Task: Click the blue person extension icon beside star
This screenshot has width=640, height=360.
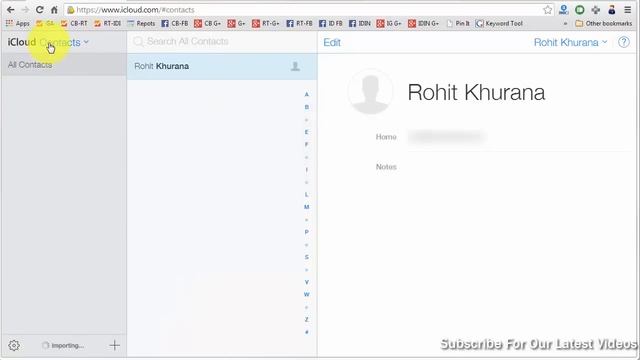Action: [564, 10]
